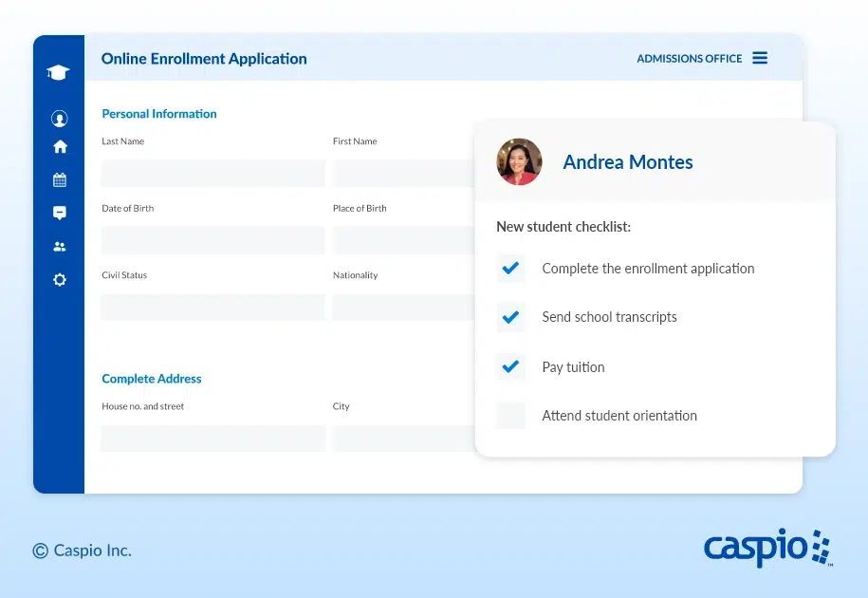Click the Caspio logo
The height and width of the screenshot is (598, 868).
point(766,548)
